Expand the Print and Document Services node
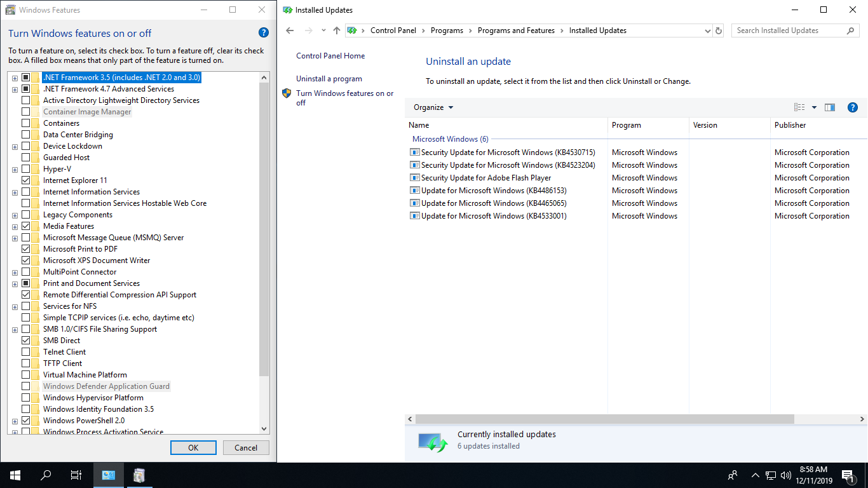868x488 pixels. tap(15, 284)
